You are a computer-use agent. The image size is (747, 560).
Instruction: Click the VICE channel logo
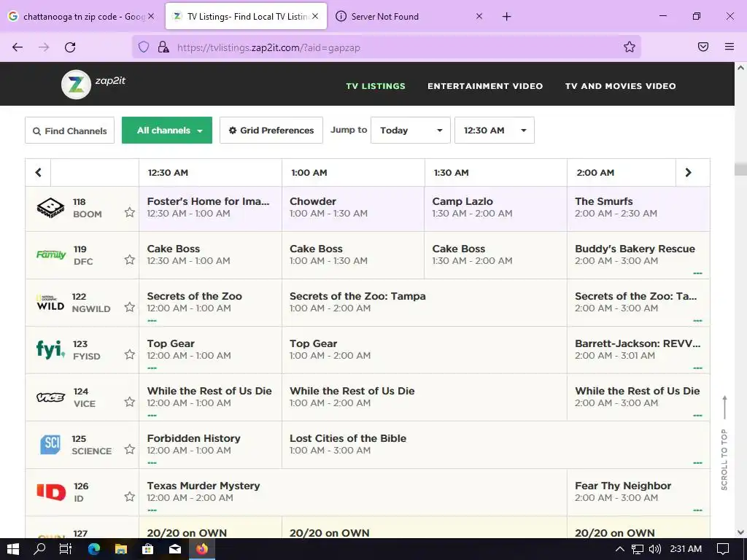[x=50, y=397]
